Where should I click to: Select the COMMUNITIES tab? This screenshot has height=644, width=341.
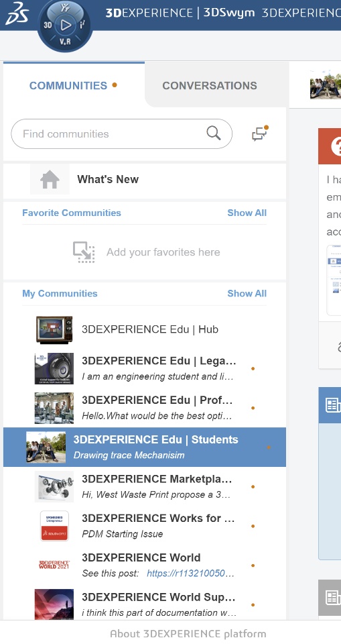tap(68, 85)
